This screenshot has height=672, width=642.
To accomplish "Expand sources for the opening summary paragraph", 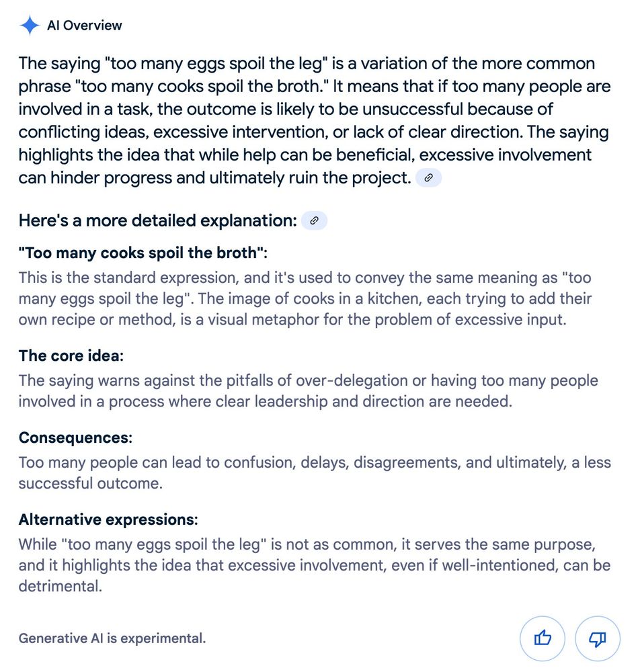I will [x=428, y=177].
